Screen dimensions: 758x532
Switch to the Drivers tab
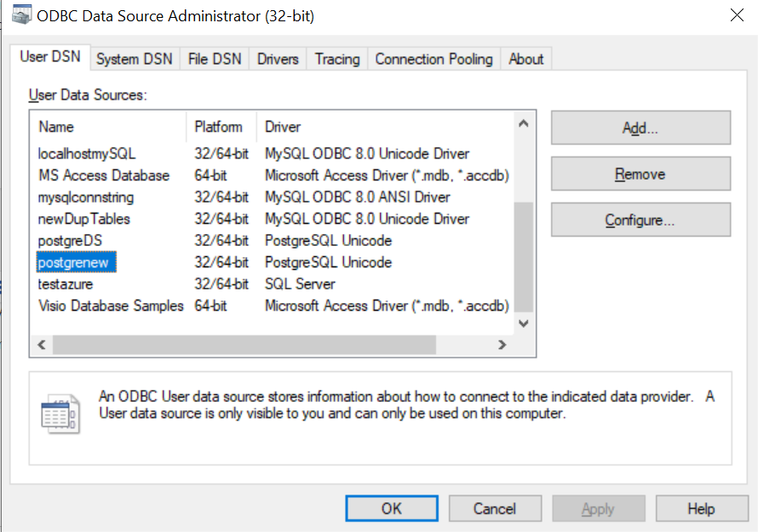(278, 59)
